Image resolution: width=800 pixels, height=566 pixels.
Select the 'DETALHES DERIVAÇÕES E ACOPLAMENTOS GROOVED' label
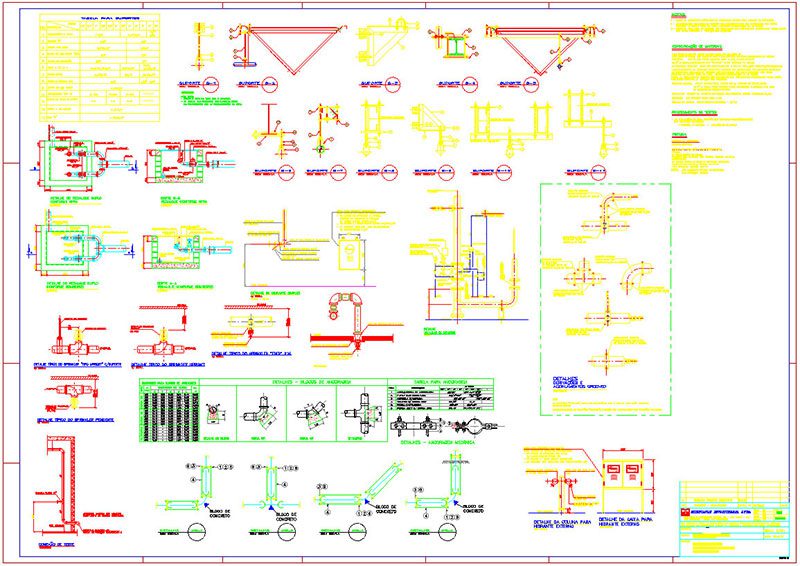(x=579, y=382)
